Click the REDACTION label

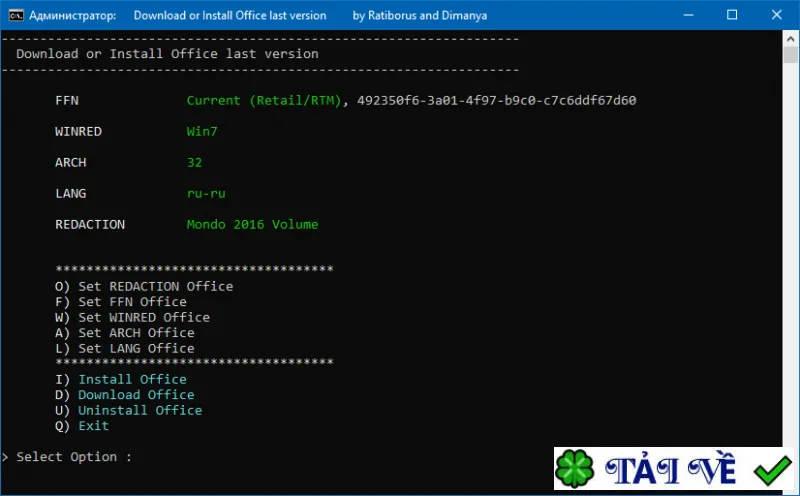click(x=90, y=225)
